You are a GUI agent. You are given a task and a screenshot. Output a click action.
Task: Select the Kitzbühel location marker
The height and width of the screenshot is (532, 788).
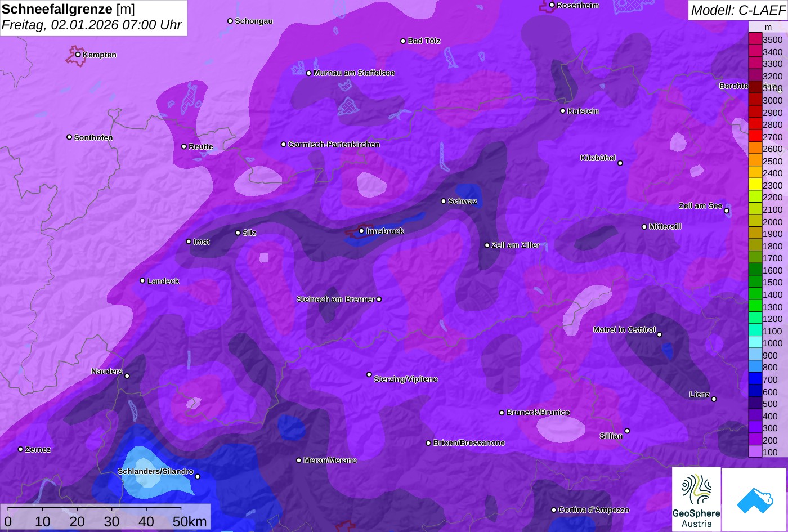click(620, 163)
